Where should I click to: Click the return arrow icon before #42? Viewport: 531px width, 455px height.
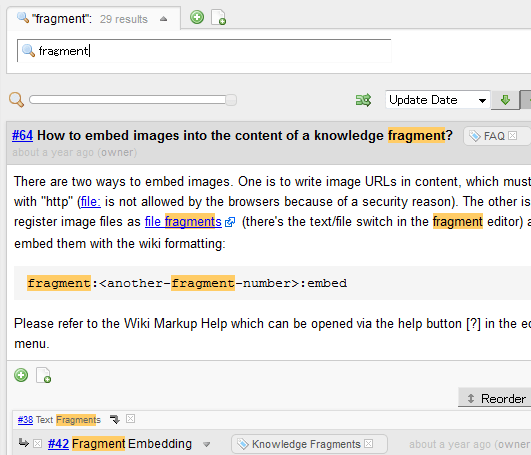click(23, 443)
